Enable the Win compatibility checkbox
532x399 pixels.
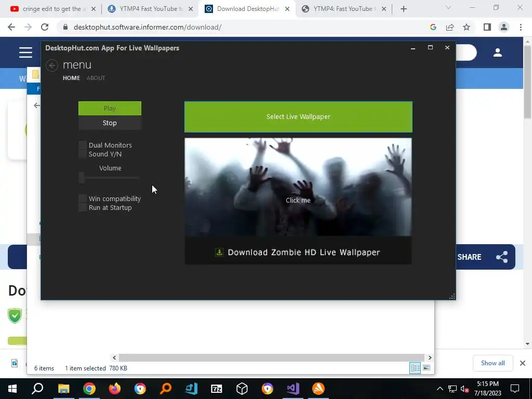[x=83, y=198]
